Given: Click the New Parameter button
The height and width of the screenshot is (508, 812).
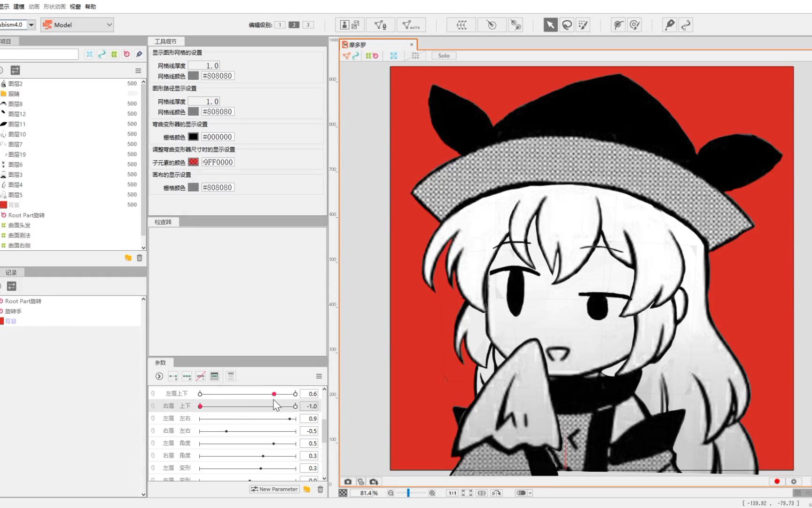Looking at the screenshot, I should 274,489.
